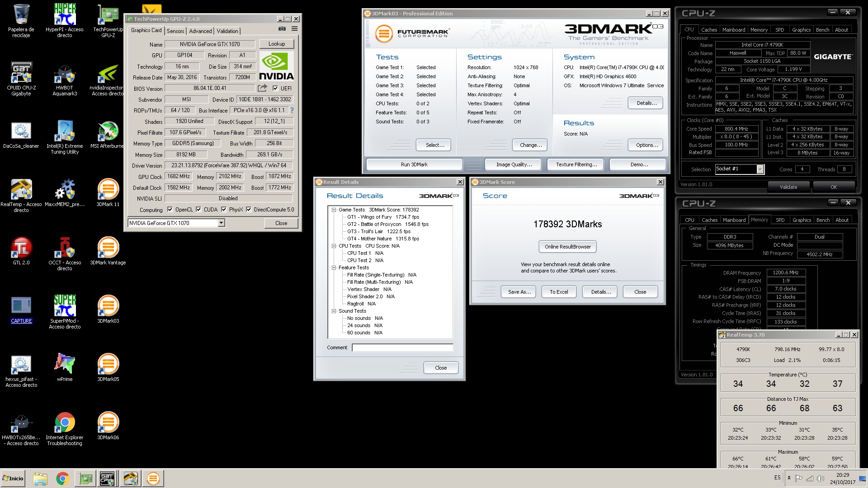Open Intel Extreme Tuning Utility icon
Viewport: 868px width, 488px height.
point(65,137)
